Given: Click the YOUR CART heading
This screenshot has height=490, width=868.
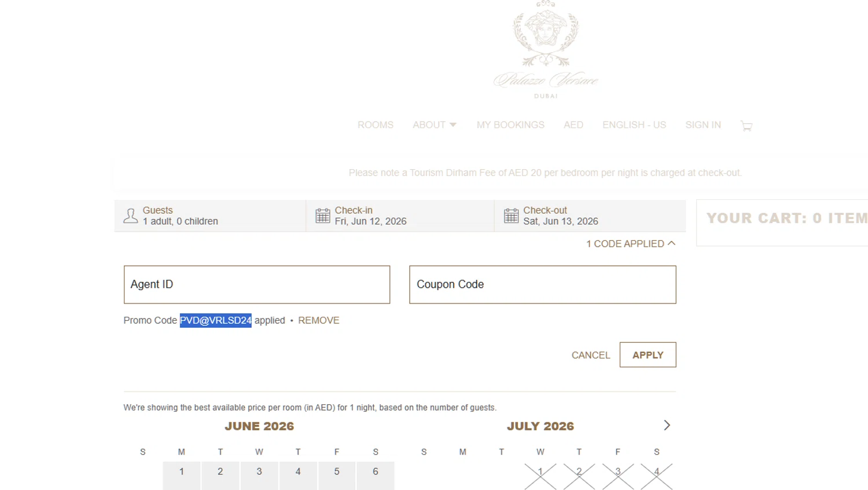Looking at the screenshot, I should click(x=787, y=218).
